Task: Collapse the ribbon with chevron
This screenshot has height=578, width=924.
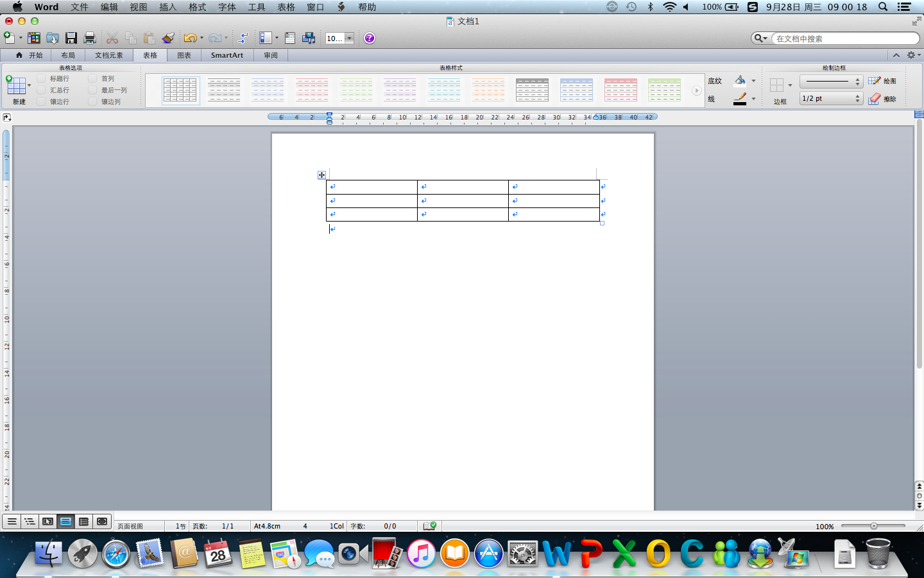Action: pos(896,55)
